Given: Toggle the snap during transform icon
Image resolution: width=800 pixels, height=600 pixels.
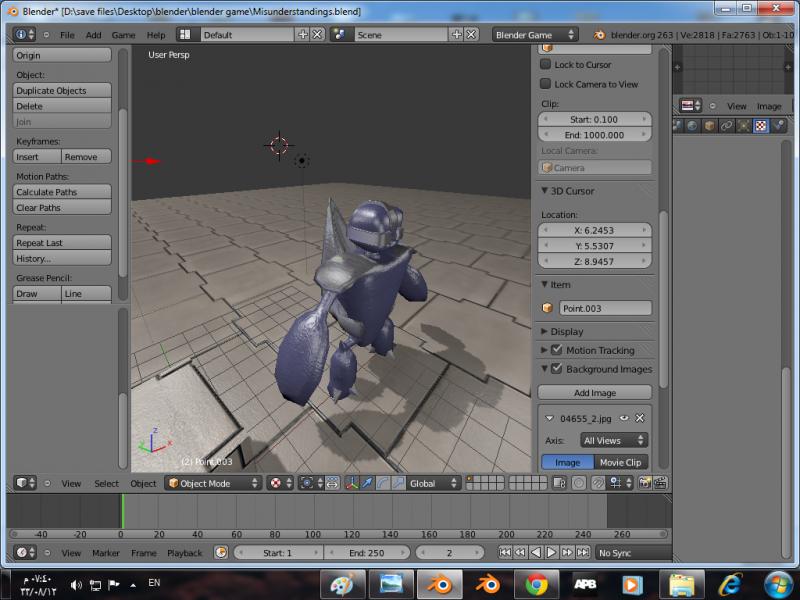Looking at the screenshot, I should [597, 483].
